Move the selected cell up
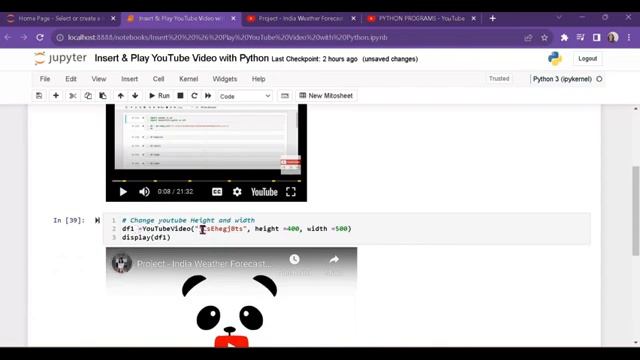The image size is (640, 360). [120, 96]
